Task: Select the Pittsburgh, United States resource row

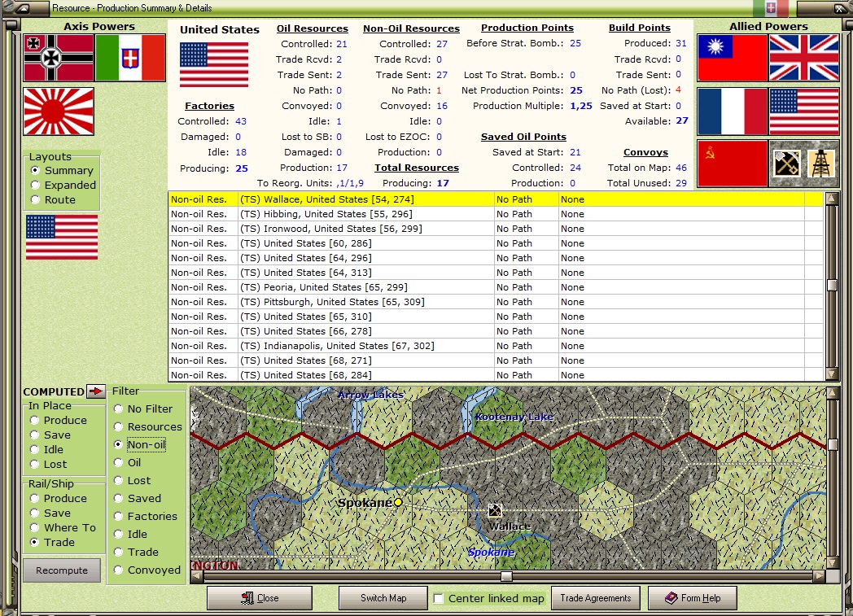Action: click(x=496, y=302)
